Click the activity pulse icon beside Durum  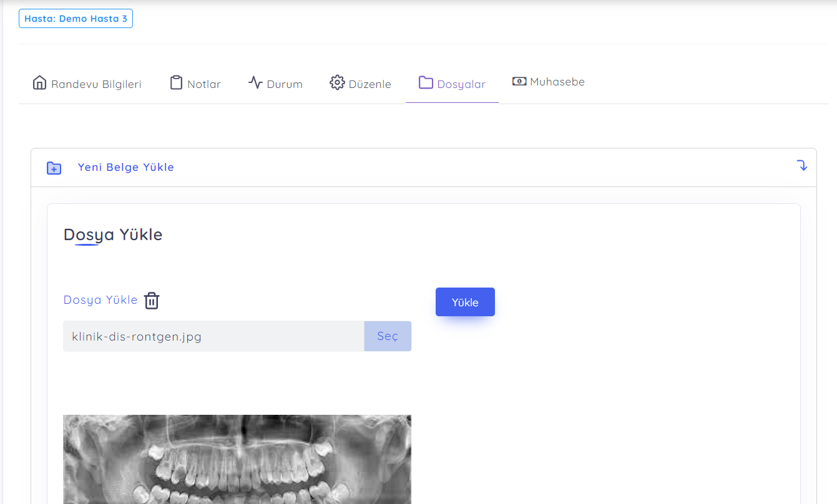pyautogui.click(x=255, y=82)
